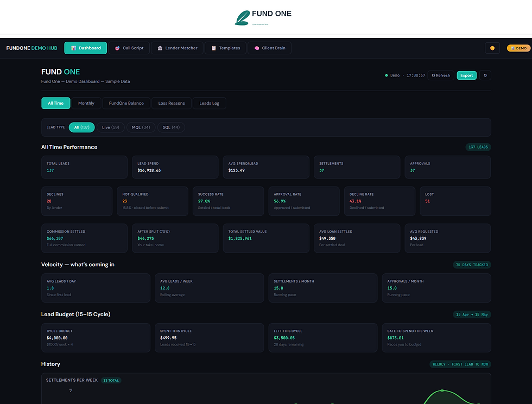Open settings via the gear icon
Screen dimensions: 532x404
tap(485, 75)
